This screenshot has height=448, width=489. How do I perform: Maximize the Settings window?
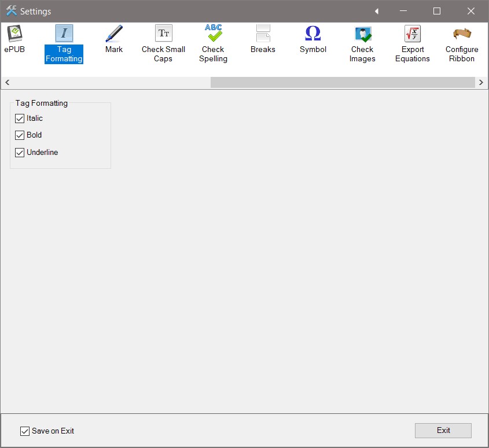pyautogui.click(x=437, y=11)
